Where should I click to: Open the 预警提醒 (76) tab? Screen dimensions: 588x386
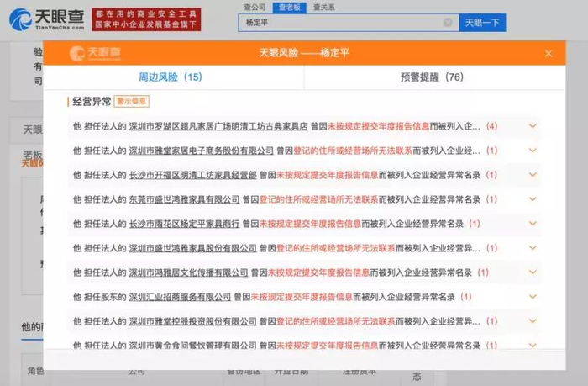pyautogui.click(x=432, y=77)
